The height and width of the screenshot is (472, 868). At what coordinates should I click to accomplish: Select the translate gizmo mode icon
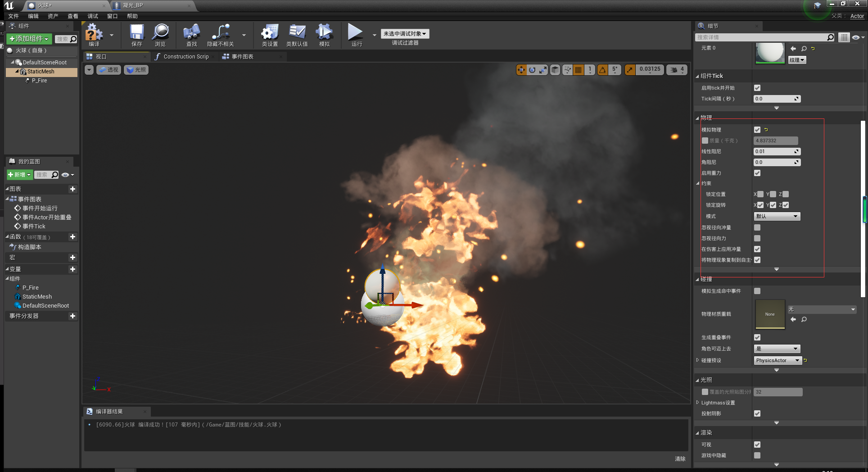click(x=521, y=70)
